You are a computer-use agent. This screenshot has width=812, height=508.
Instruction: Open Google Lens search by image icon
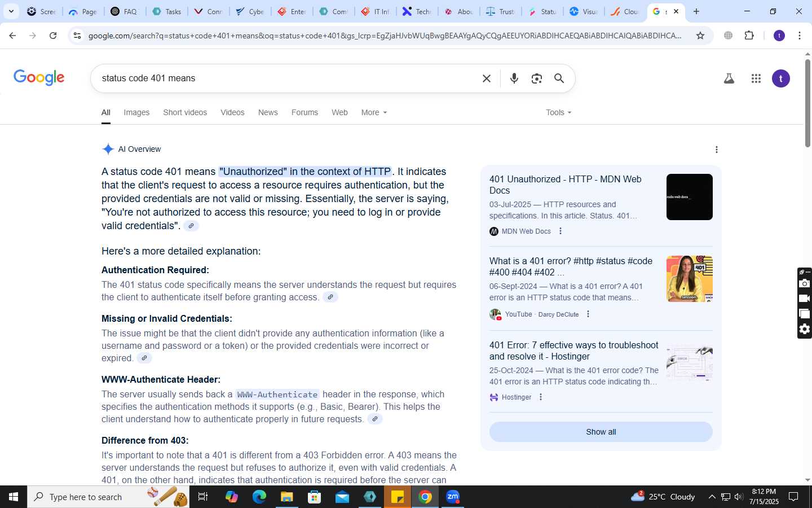pyautogui.click(x=536, y=78)
